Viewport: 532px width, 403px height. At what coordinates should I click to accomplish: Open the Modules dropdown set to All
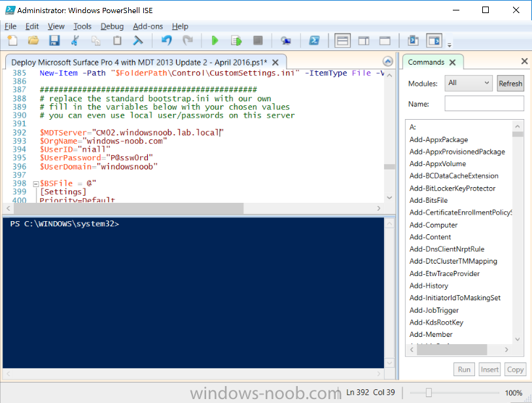pos(469,83)
